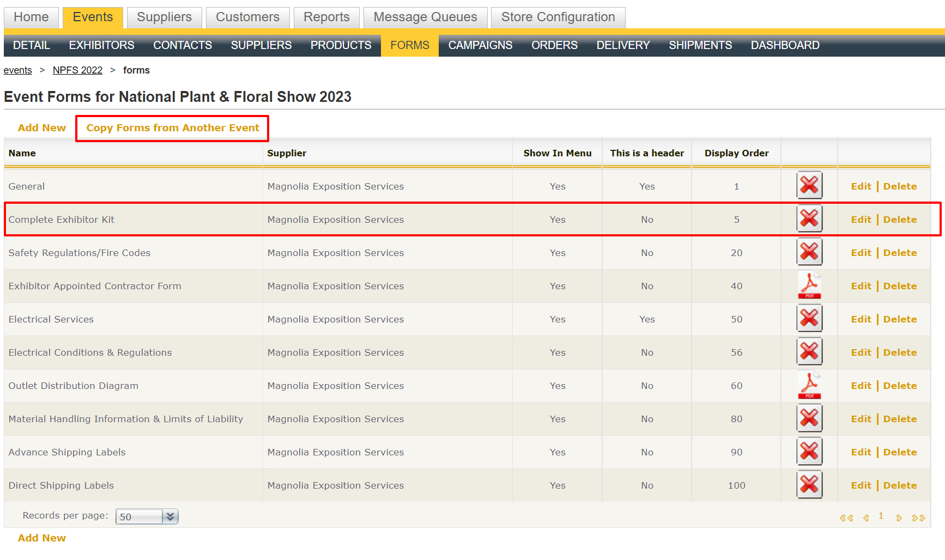945x560 pixels.
Task: Click red X icon for Direct Shipping Labels
Action: coord(809,485)
